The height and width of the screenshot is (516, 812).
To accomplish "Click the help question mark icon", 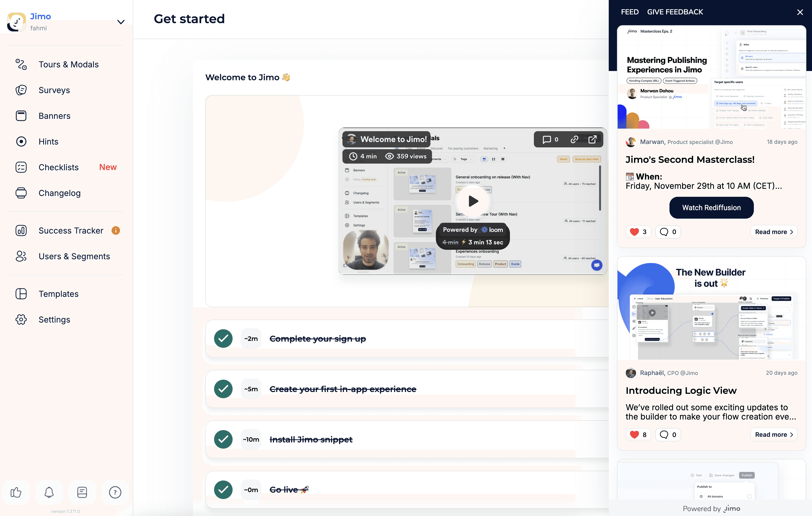I will tap(115, 492).
